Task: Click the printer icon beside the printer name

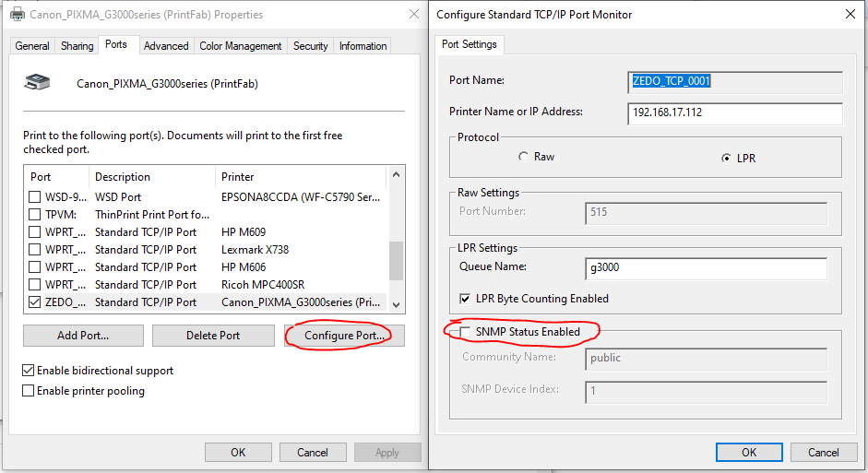Action: click(x=37, y=82)
